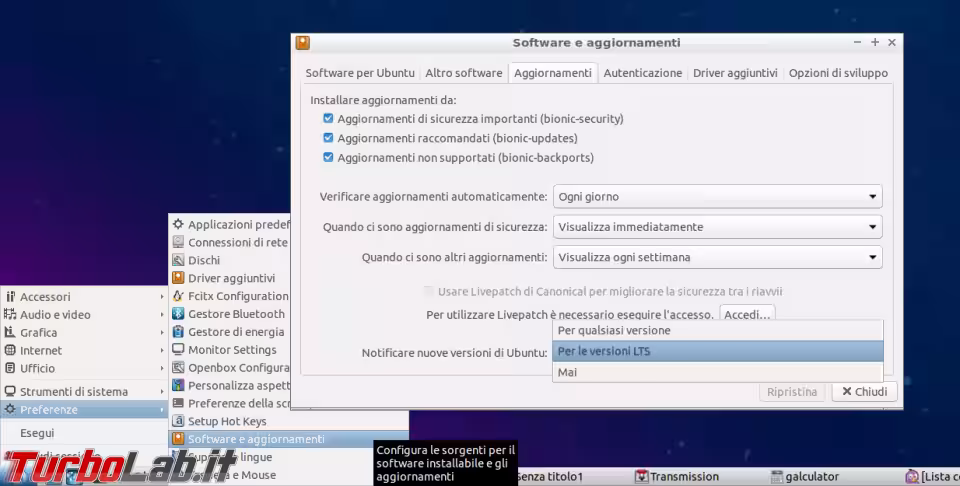Expand the Accessori submenu arrow
Image resolution: width=960 pixels, height=486 pixels.
[x=162, y=297]
